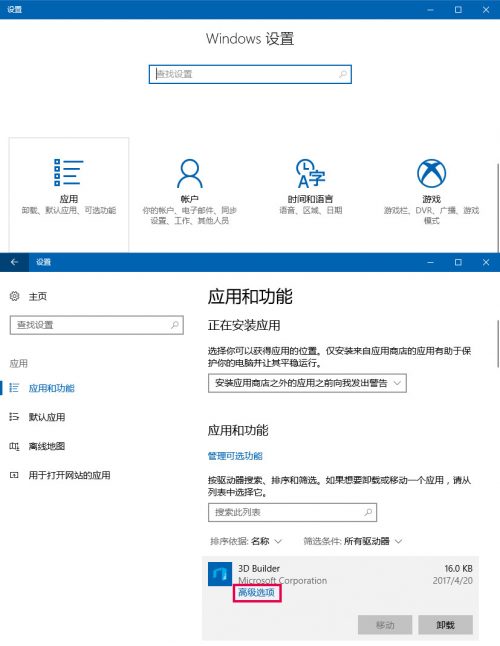Click the 2017/4/20 install date
Viewport: 500px width, 646px height.
[x=452, y=580]
